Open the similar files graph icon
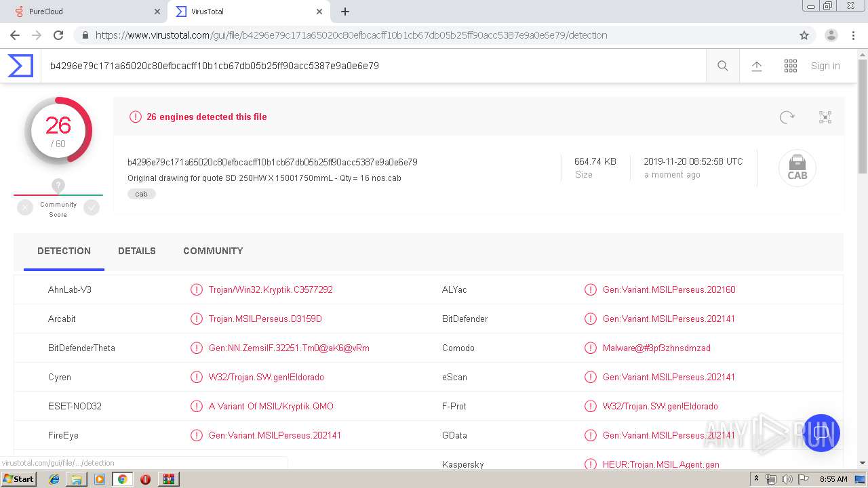The width and height of the screenshot is (868, 488). [x=825, y=117]
